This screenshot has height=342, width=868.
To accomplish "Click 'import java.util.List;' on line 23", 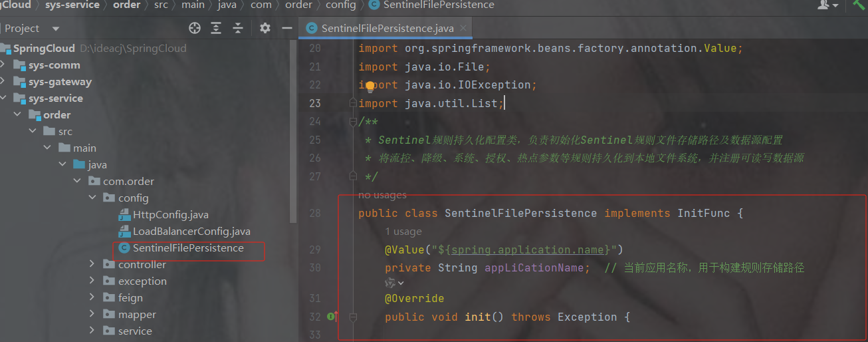I will [431, 103].
